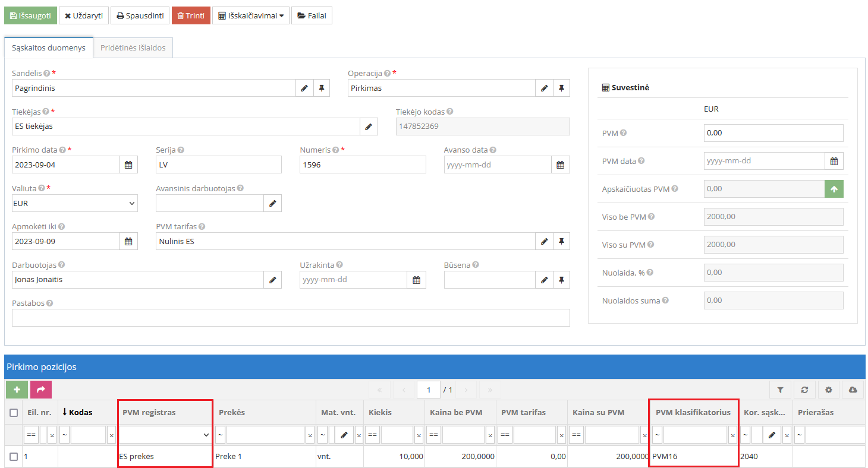Screen dimensions: 868x468
Task: Click the green Išsaugoti button
Action: (x=30, y=15)
